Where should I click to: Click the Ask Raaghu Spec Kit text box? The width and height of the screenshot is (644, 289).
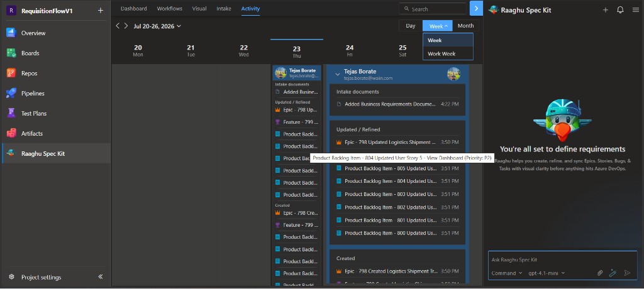pos(562,259)
